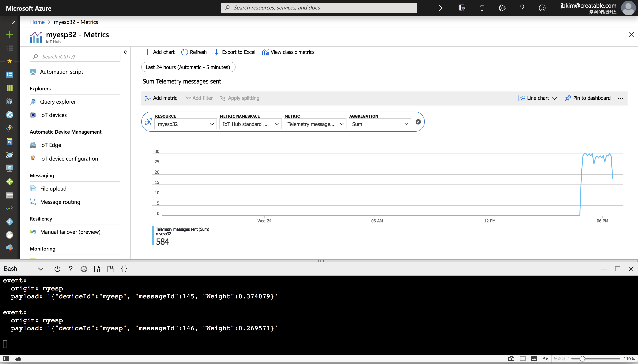
Task: Click Add metric
Action: click(x=161, y=98)
